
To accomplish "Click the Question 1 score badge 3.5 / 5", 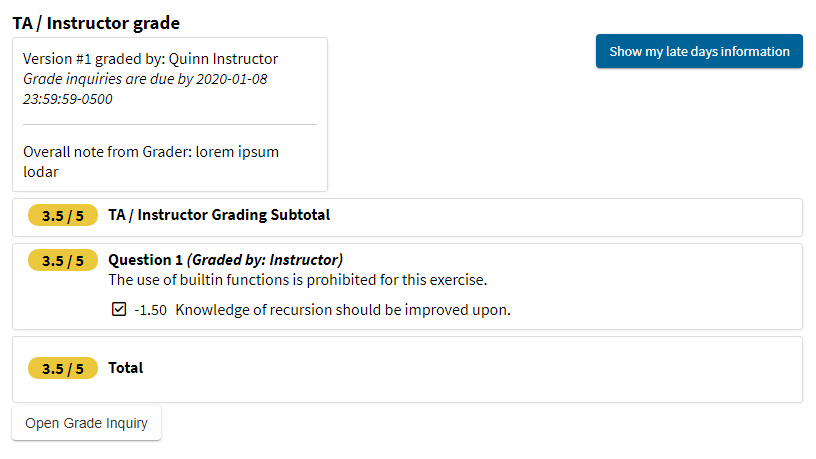I will point(63,260).
